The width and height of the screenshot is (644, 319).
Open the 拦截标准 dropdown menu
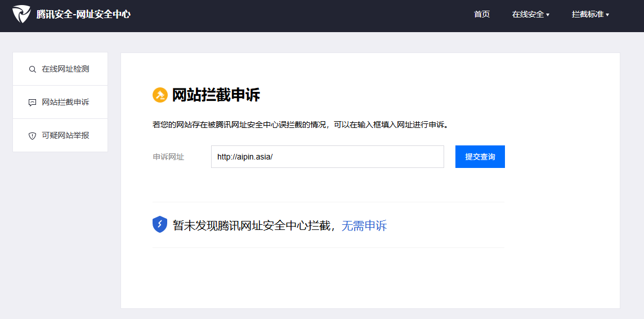590,15
